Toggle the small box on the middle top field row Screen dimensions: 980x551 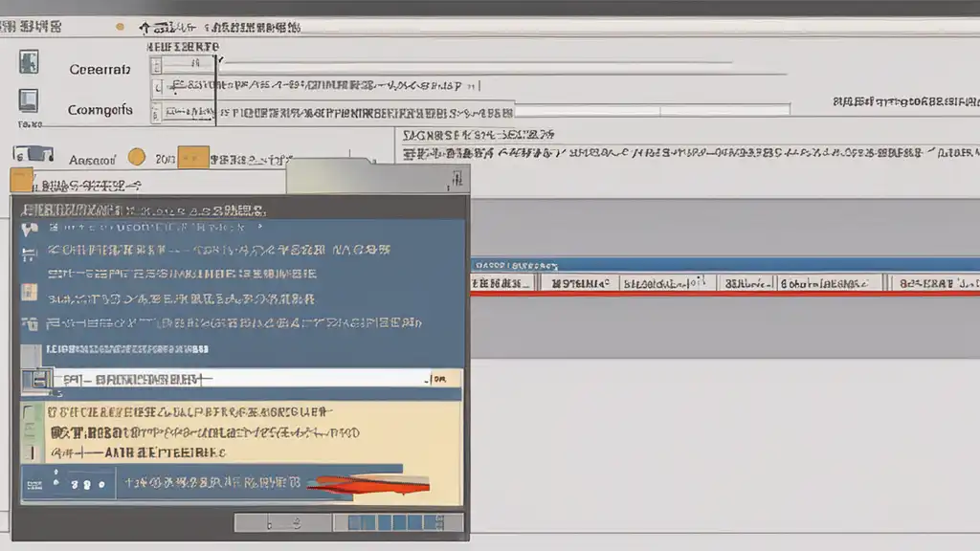pyautogui.click(x=158, y=87)
